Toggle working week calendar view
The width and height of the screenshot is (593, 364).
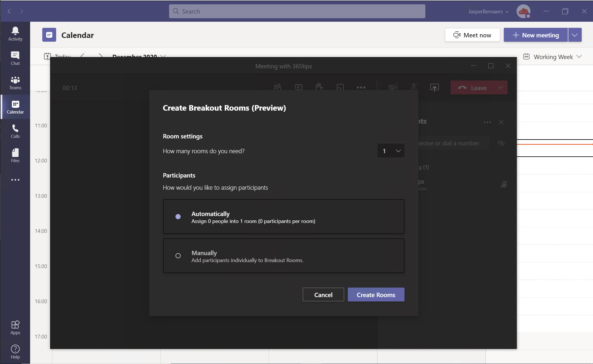tap(553, 56)
